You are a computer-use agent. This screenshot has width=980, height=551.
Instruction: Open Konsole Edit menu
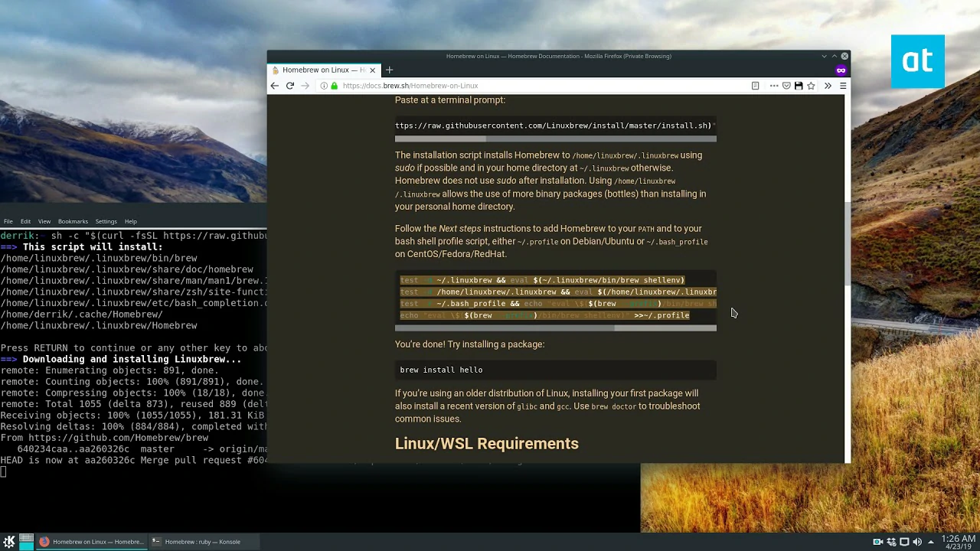click(26, 221)
